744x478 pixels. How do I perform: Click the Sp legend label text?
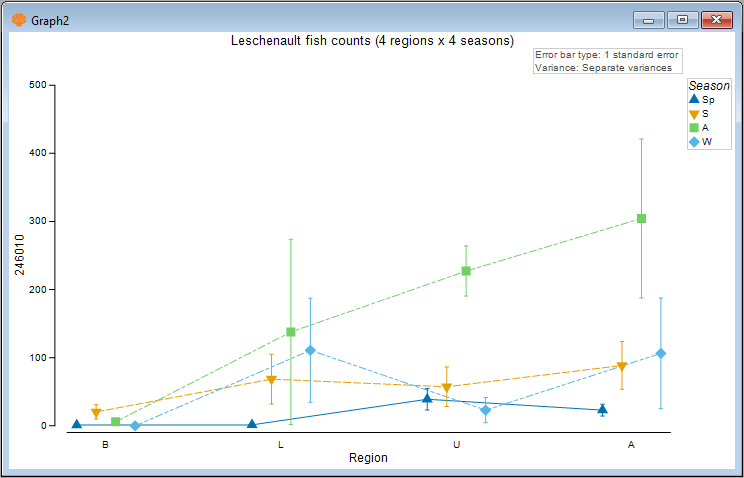coord(708,100)
